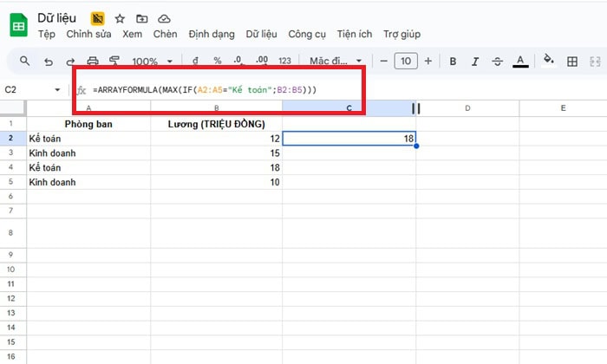
Task: Select cell containing salary 15
Action: pyautogui.click(x=217, y=153)
